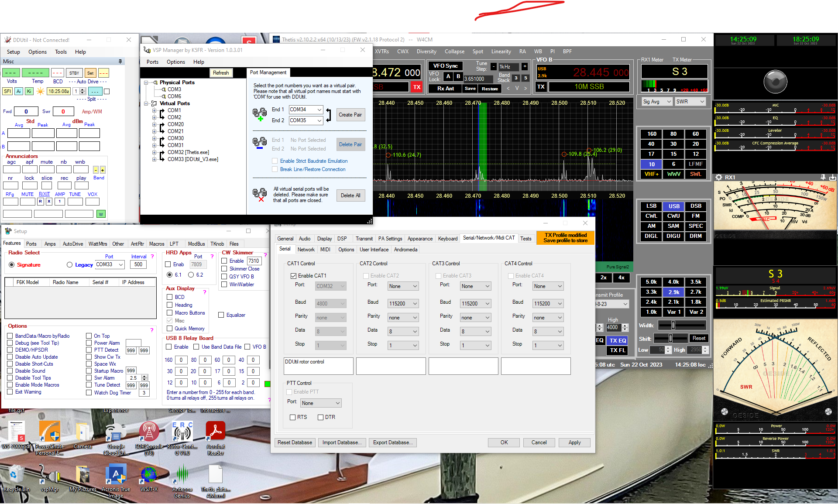This screenshot has height=504, width=838.
Task: Click the Export Database button
Action: [393, 442]
